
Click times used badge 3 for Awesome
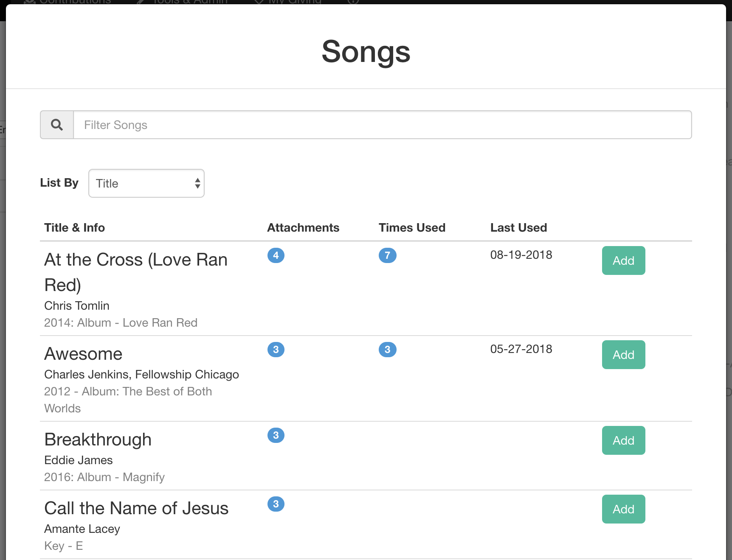[388, 350]
